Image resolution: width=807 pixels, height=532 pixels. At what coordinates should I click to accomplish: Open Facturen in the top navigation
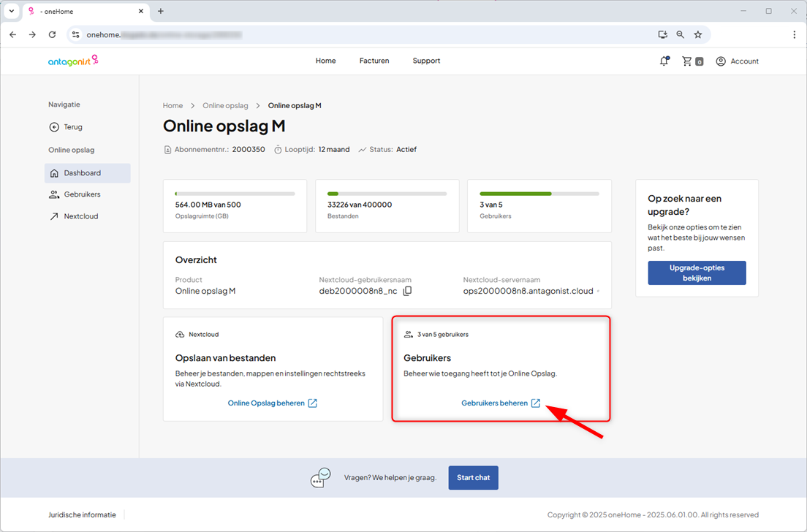tap(374, 61)
